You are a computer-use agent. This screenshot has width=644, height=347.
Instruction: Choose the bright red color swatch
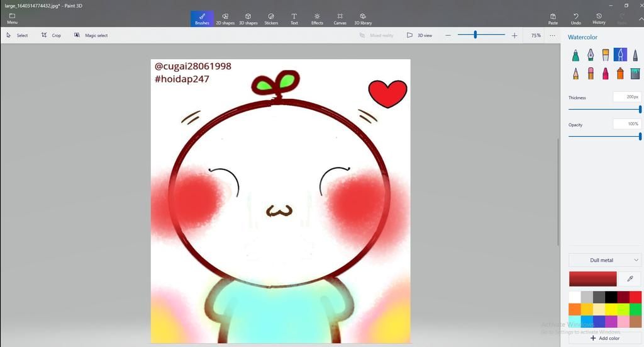635,297
